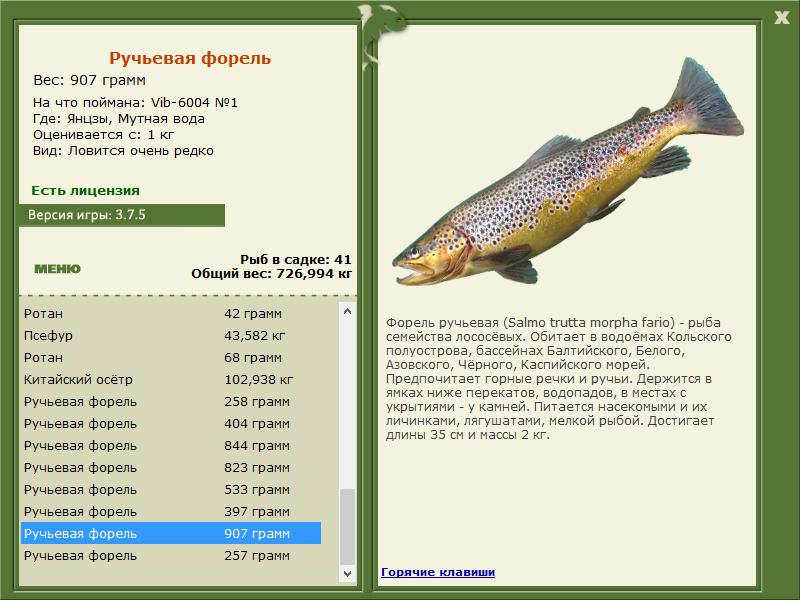800x600 pixels.
Task: Click the Ручьевая форель title heading
Action: click(x=190, y=58)
